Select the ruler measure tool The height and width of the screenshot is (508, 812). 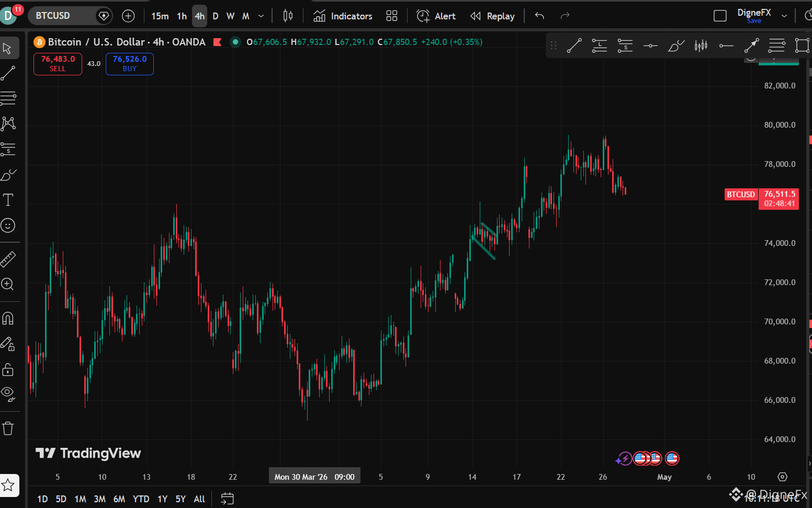click(x=8, y=259)
